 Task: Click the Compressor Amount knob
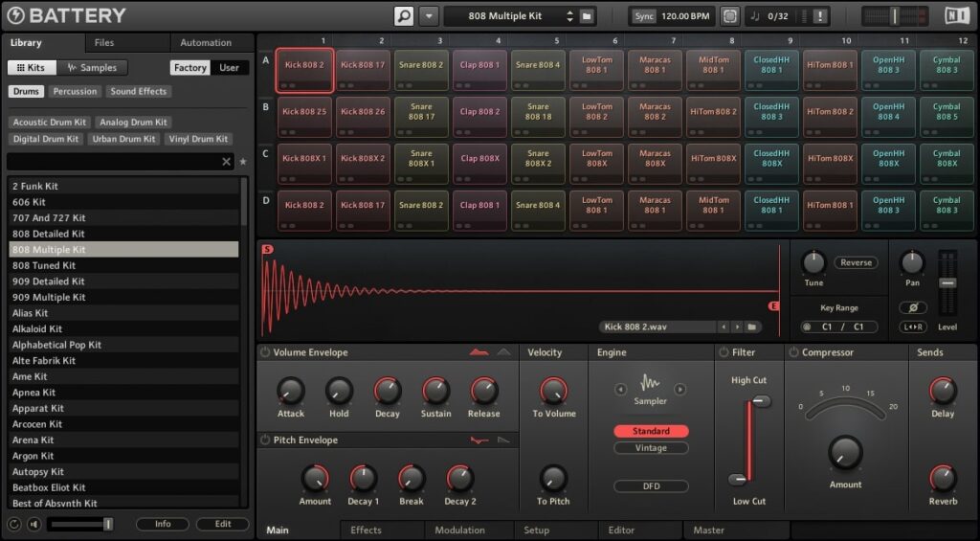pos(845,454)
